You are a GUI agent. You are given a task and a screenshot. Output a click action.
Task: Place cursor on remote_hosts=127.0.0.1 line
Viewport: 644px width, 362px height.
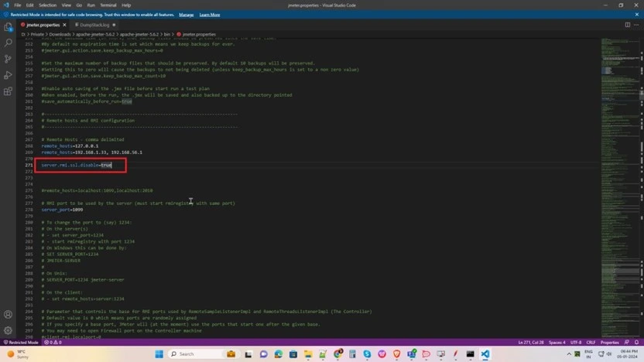tap(70, 146)
